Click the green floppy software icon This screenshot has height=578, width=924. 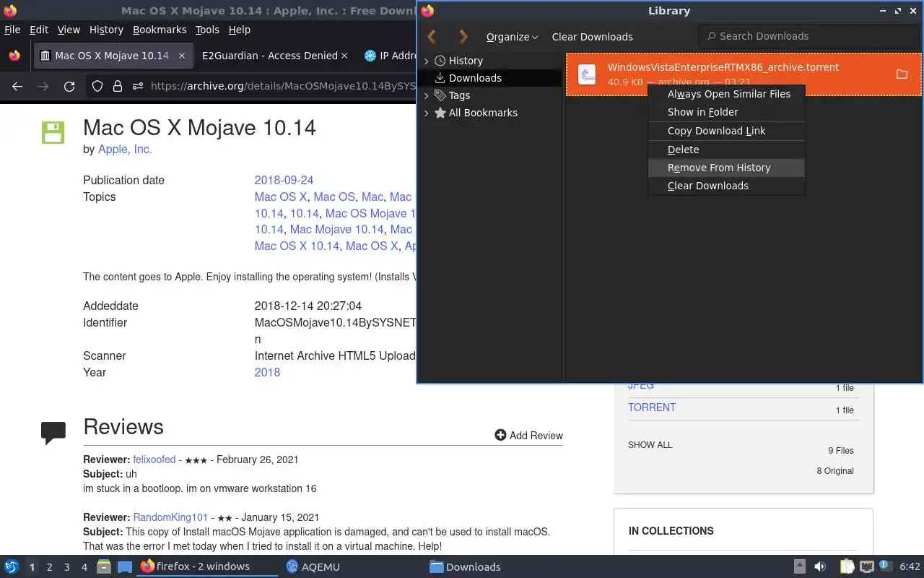53,132
